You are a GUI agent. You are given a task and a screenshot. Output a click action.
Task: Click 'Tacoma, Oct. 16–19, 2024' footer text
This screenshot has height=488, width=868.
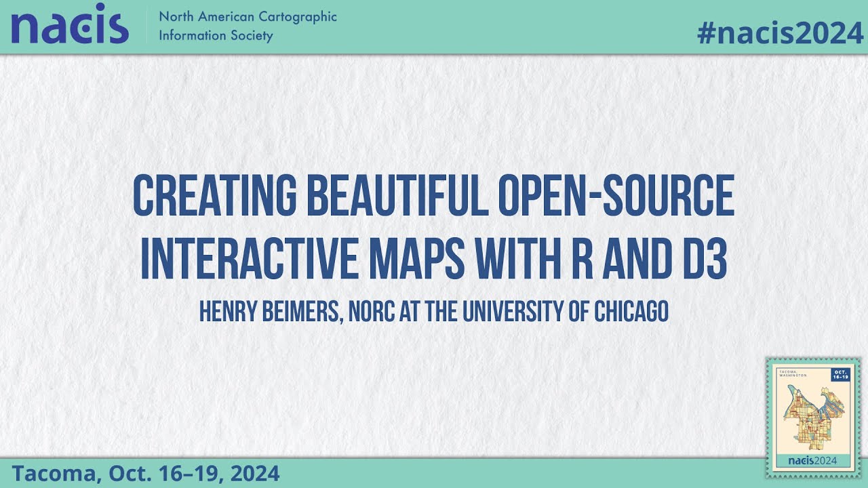(x=146, y=472)
